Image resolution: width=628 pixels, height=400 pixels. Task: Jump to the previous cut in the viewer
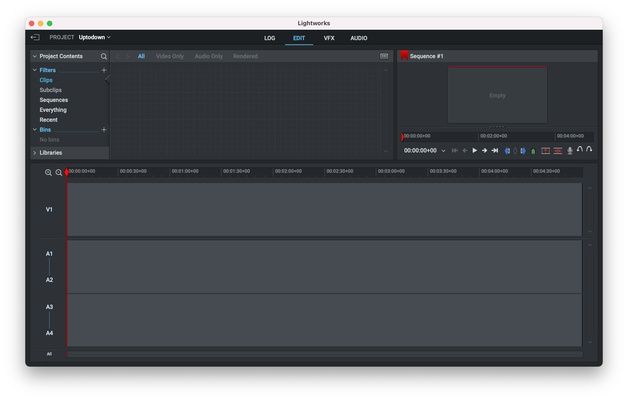pyautogui.click(x=455, y=151)
